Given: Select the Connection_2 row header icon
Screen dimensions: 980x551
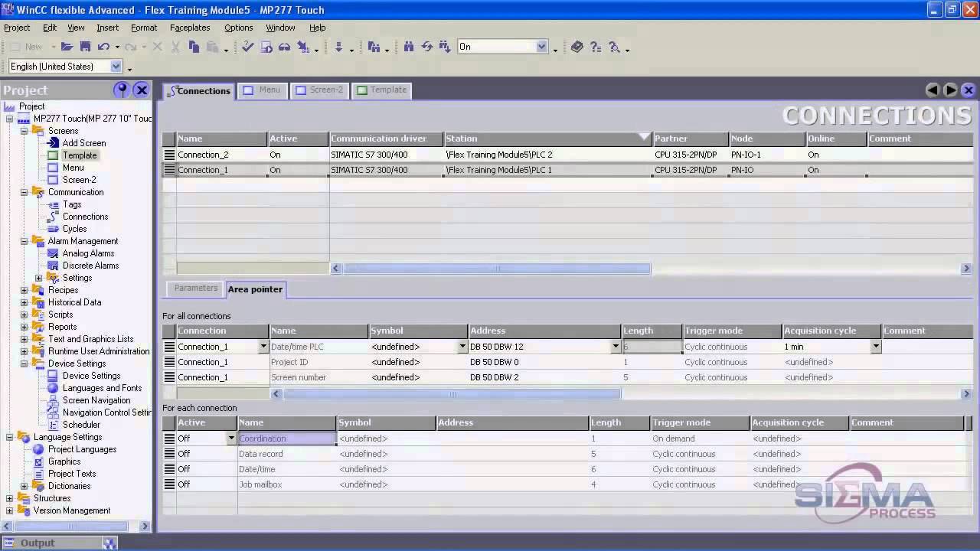Looking at the screenshot, I should (169, 155).
